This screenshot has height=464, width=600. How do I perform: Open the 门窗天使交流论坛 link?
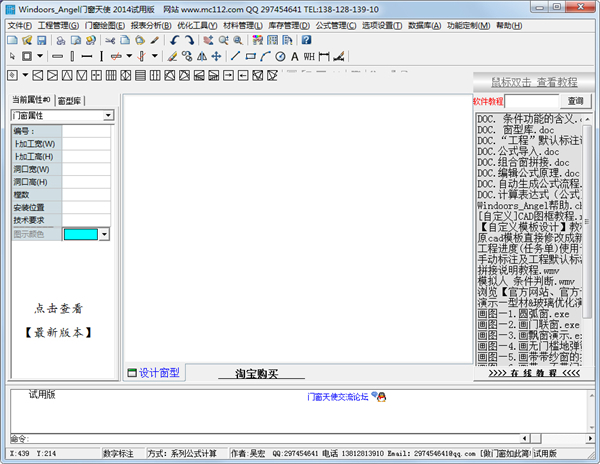click(x=338, y=397)
